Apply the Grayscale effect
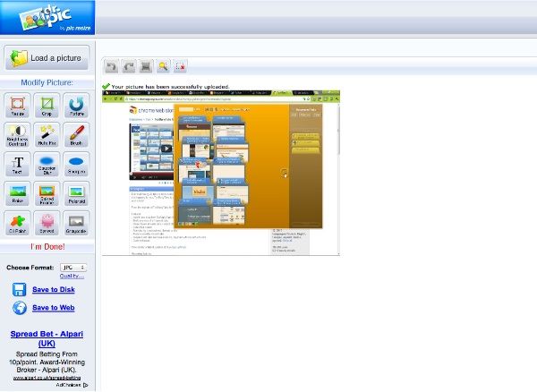537x392 pixels. pos(75,223)
